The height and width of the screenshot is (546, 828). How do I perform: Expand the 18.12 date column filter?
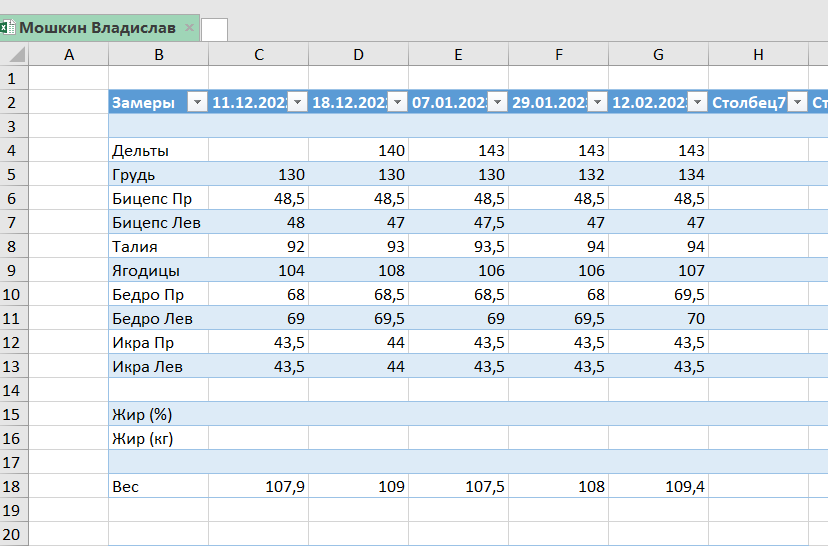click(x=397, y=102)
